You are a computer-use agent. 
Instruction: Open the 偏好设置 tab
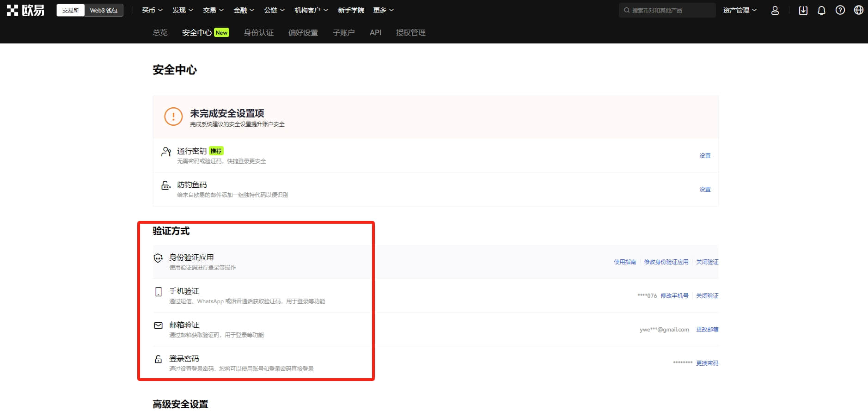[303, 32]
